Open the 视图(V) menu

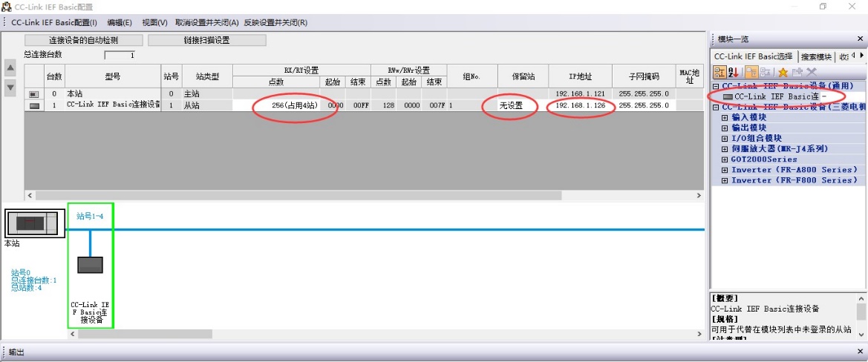point(154,23)
